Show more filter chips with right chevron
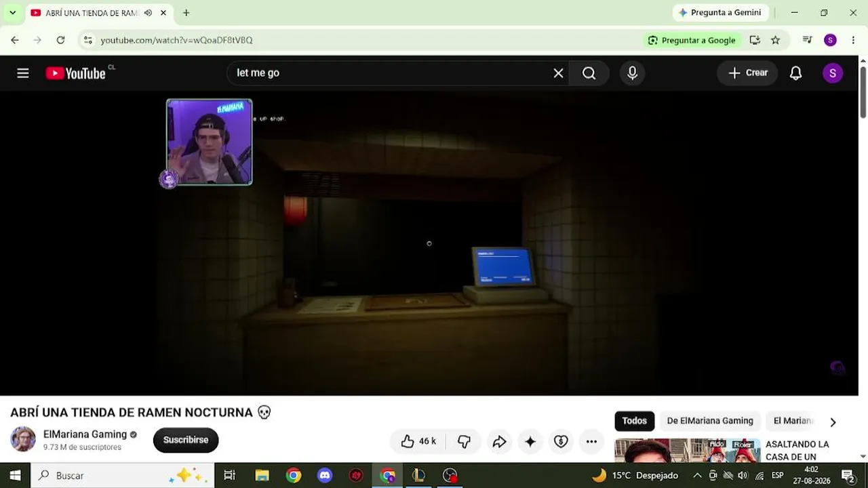Screen dimensions: 868x488 (x=833, y=422)
